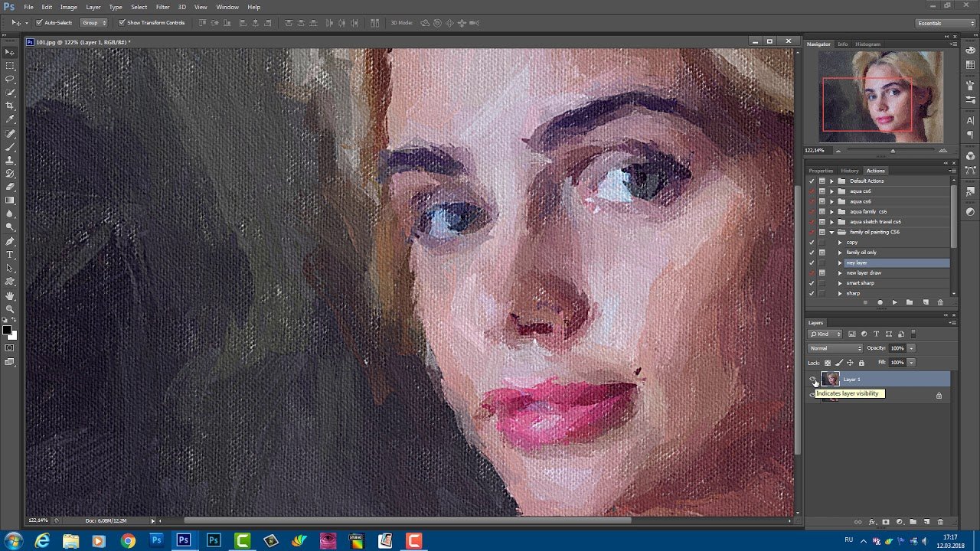Click the lock transparent pixels icon
The width and height of the screenshot is (980, 551).
[x=828, y=363]
